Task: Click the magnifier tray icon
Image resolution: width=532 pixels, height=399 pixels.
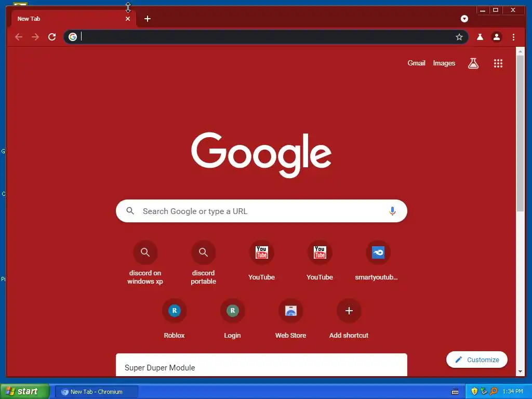Action: click(494, 392)
